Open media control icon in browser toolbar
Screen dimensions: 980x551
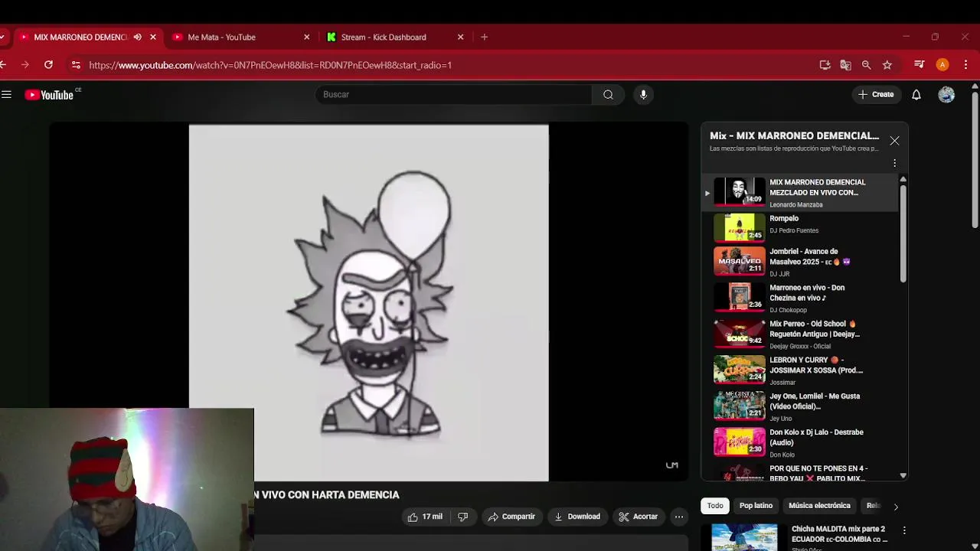pos(919,65)
